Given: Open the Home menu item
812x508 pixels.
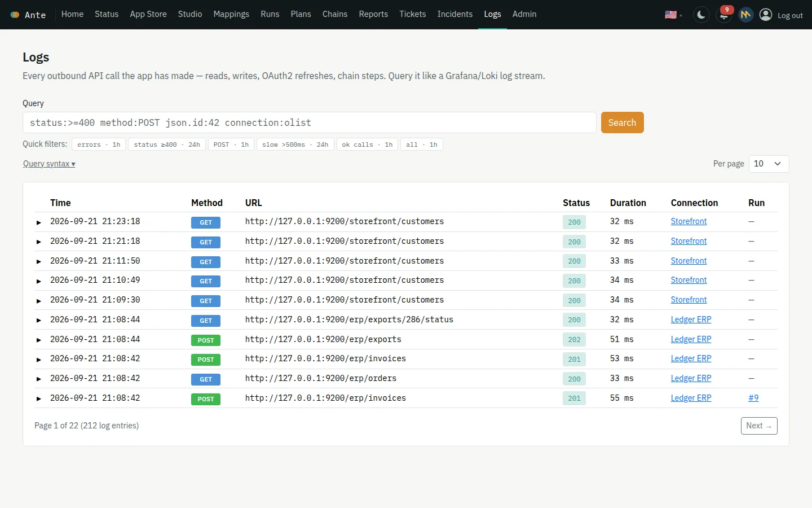Looking at the screenshot, I should pyautogui.click(x=72, y=14).
